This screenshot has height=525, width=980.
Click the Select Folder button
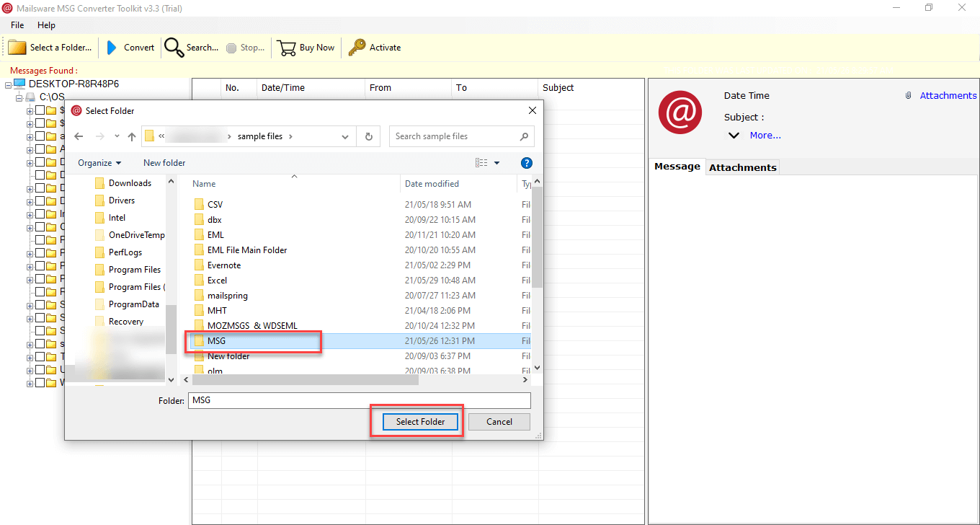420,422
